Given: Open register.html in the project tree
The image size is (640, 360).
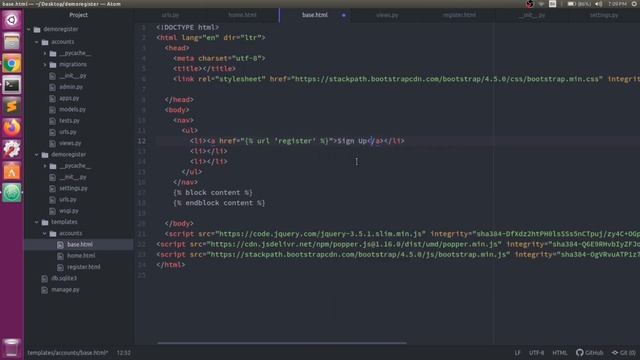Looking at the screenshot, I should coord(84,267).
